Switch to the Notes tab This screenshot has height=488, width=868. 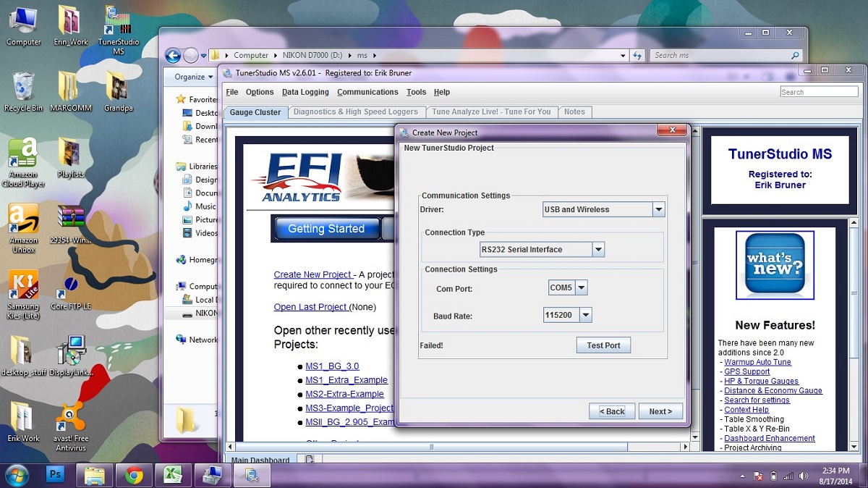click(574, 112)
